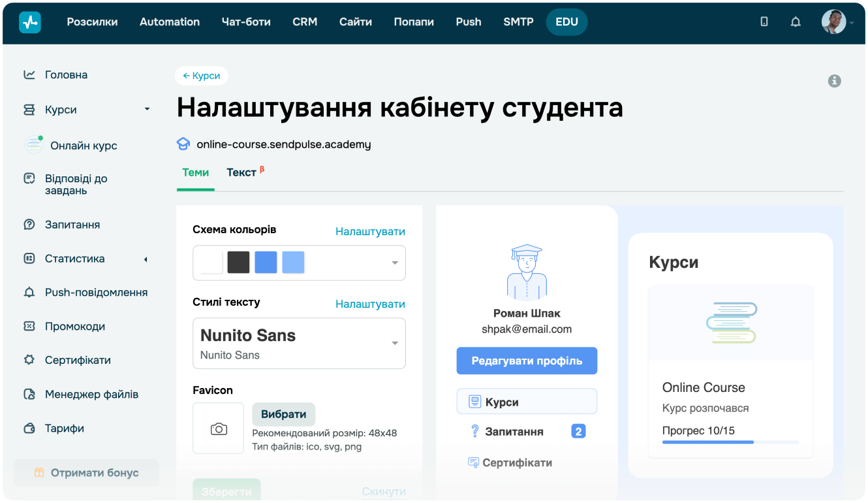Switch to the Текст tab
The image size is (868, 503).
click(241, 172)
